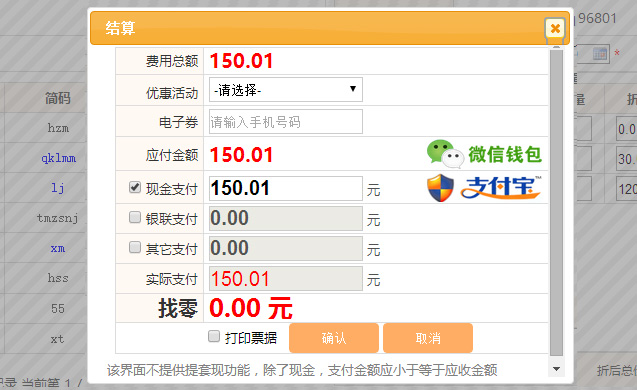
Task: Click 银联支付 amount field
Action: [x=286, y=218]
